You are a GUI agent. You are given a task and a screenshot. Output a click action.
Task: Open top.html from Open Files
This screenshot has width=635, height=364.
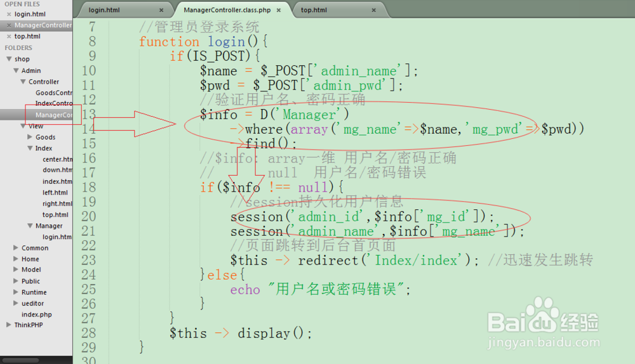(27, 36)
